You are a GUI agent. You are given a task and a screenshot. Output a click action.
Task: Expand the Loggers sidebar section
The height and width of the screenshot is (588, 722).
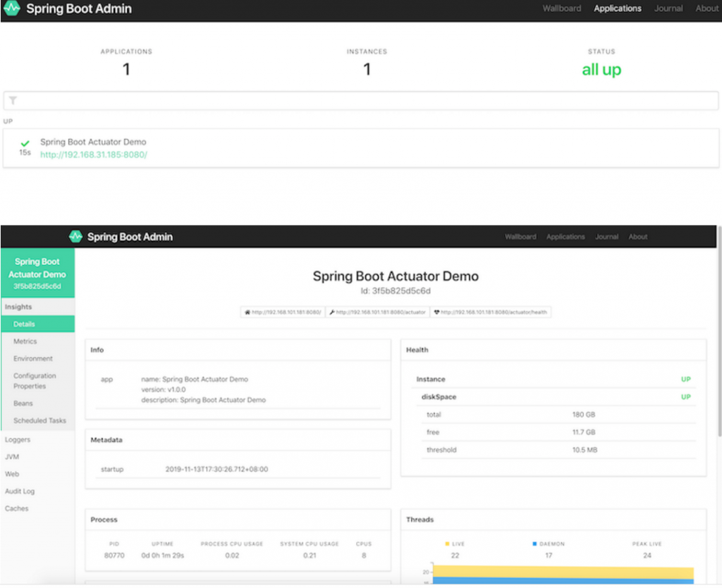18,439
